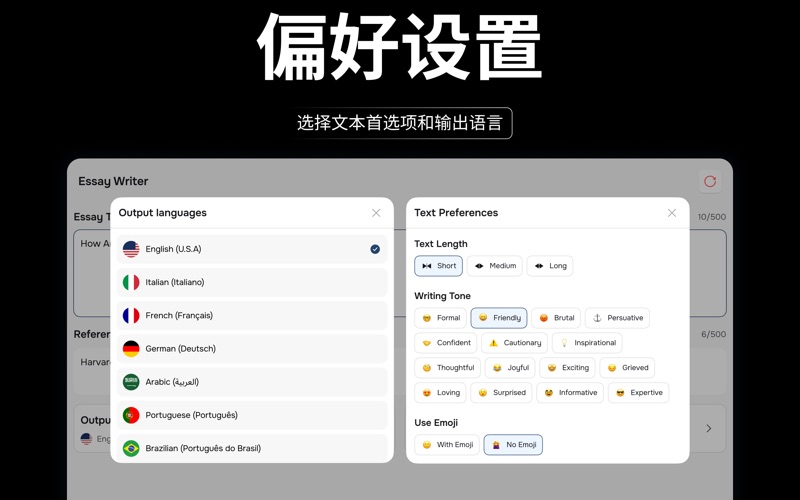This screenshot has height=500, width=800.
Task: Choose German (Deutsch) as output language
Action: tap(252, 348)
